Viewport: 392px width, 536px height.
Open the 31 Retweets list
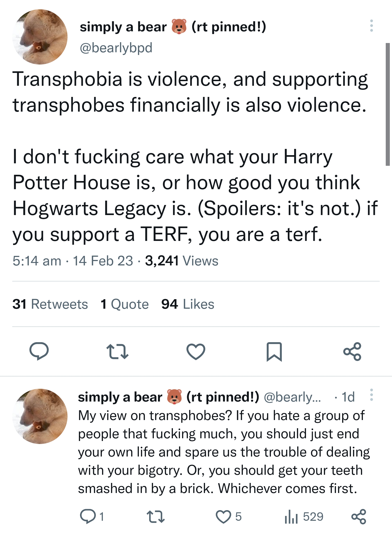[x=50, y=304]
